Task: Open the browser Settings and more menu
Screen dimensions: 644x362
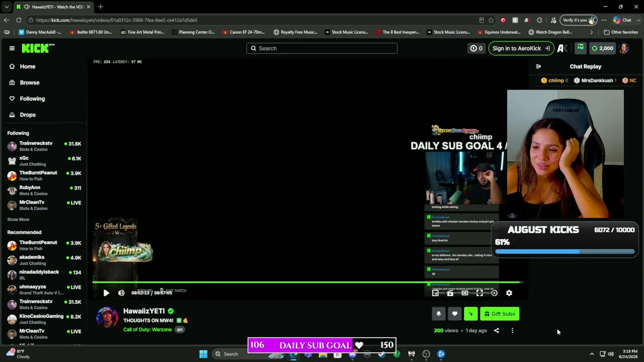Action: click(x=604, y=20)
